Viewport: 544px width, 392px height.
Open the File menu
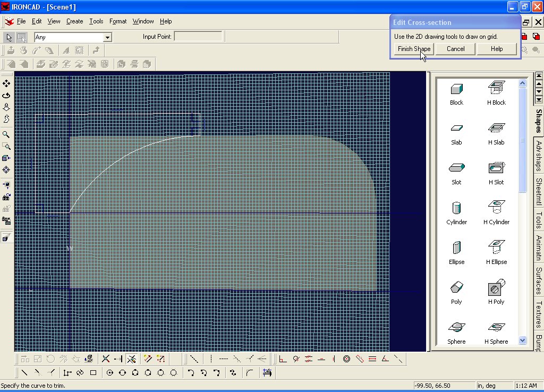[21, 21]
